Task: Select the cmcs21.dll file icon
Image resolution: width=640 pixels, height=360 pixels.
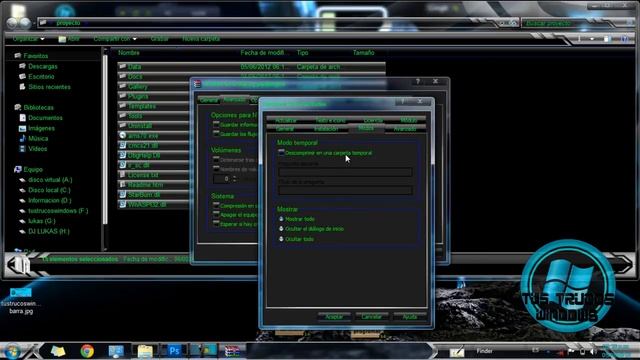Action: point(122,145)
